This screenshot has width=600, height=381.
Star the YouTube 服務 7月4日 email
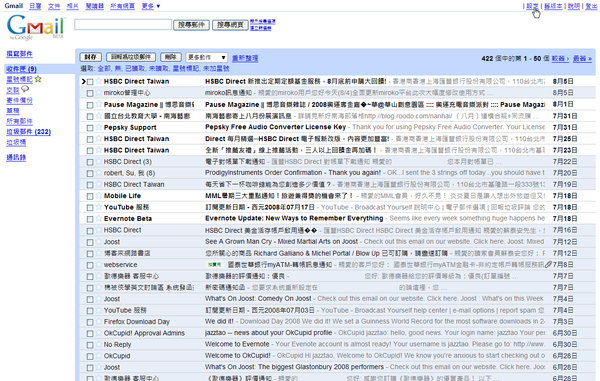(98, 310)
